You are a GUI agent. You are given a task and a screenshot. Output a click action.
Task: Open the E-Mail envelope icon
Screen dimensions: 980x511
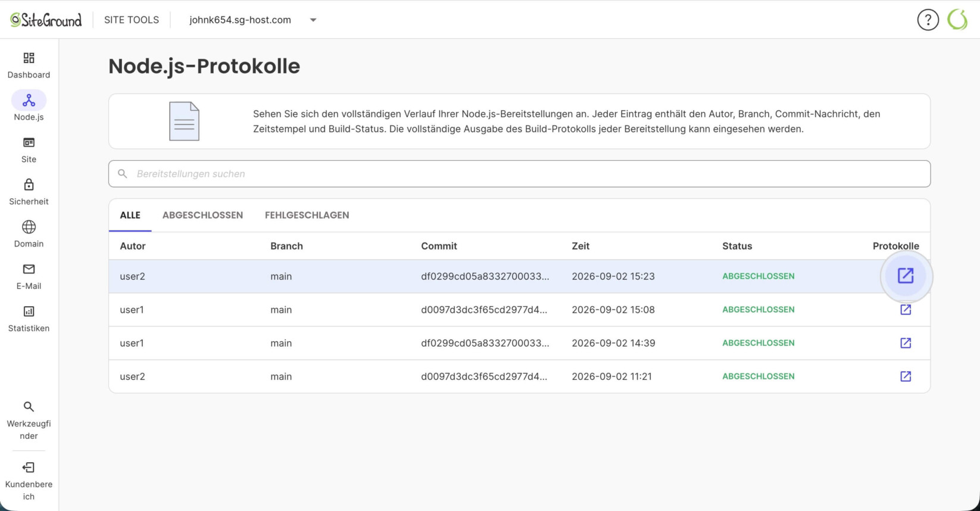29,269
